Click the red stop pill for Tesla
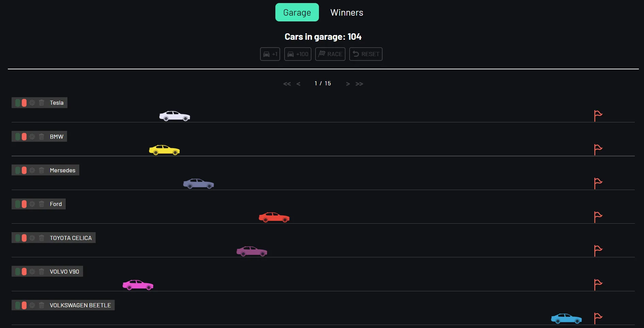The width and height of the screenshot is (644, 328). click(24, 103)
